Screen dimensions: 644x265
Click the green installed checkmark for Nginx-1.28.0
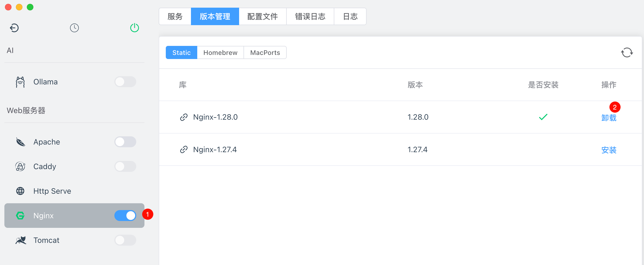[543, 117]
